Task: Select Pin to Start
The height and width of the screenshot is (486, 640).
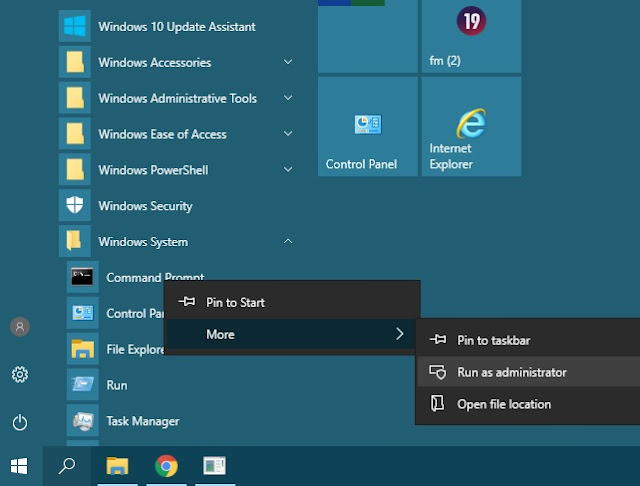Action: (x=292, y=302)
